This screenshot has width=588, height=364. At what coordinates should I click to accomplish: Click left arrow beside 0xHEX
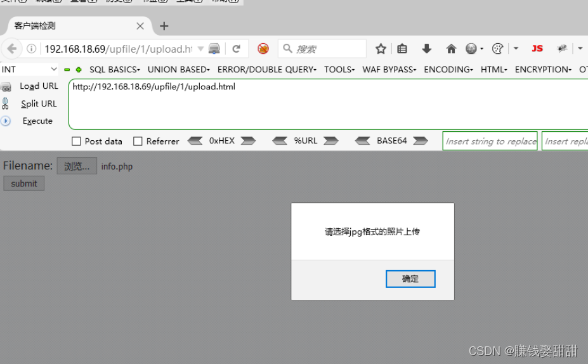point(195,141)
